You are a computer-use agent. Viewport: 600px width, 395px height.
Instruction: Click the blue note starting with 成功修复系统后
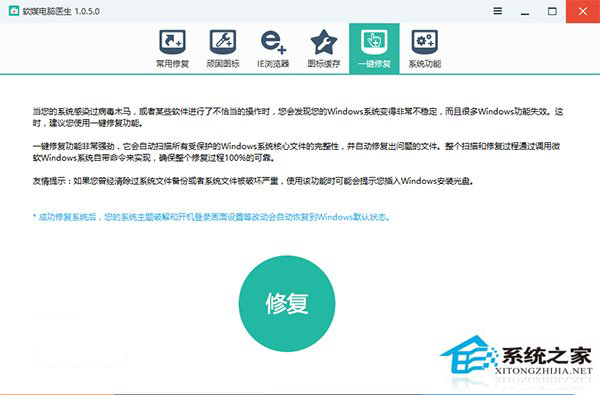click(x=212, y=217)
